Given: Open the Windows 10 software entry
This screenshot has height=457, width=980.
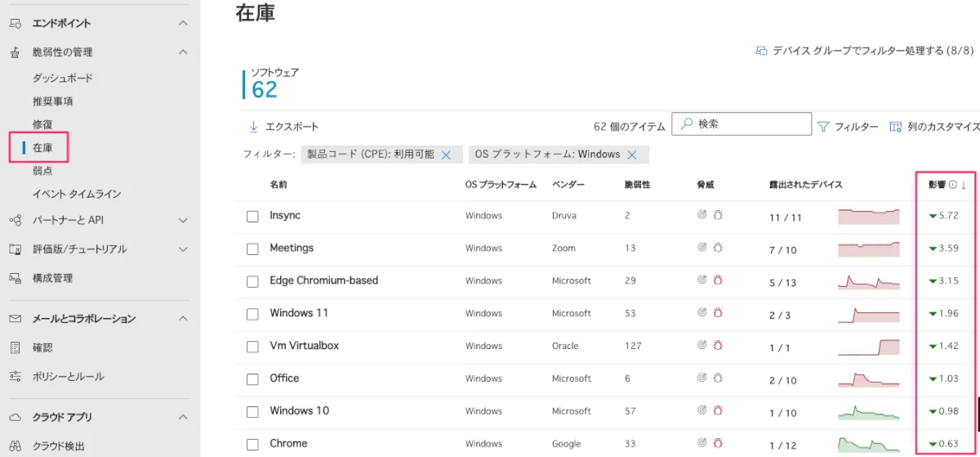Looking at the screenshot, I should (x=300, y=411).
